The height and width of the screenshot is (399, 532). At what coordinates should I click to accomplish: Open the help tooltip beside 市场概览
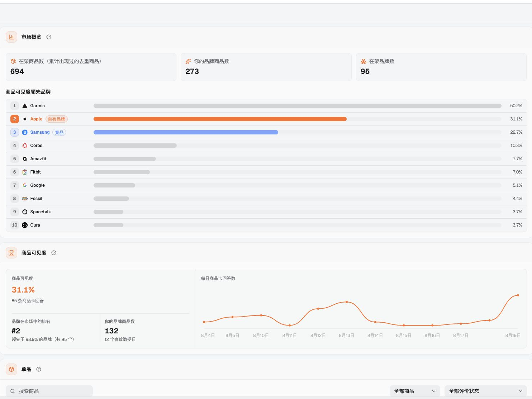49,37
